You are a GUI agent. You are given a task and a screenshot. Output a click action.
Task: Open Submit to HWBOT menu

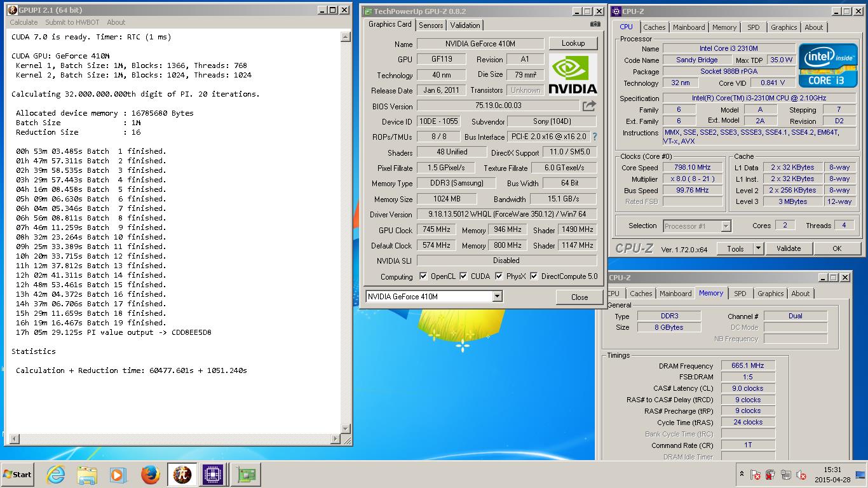[72, 22]
